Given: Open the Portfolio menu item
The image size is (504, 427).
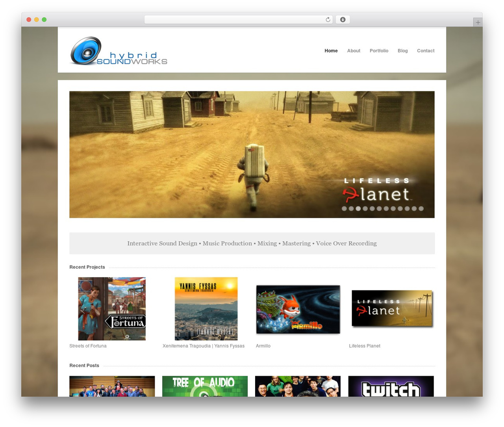Looking at the screenshot, I should tap(379, 51).
